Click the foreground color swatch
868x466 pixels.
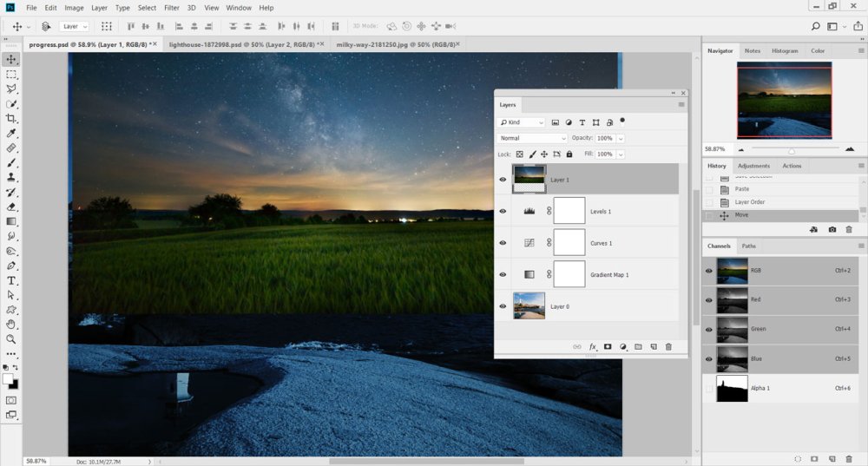click(x=8, y=379)
